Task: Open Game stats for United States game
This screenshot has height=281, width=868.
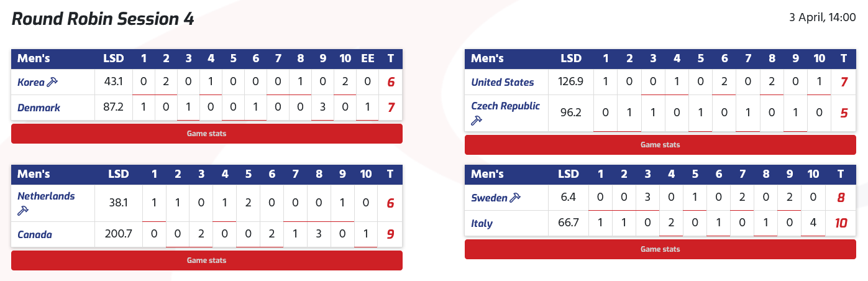Action: [660, 145]
